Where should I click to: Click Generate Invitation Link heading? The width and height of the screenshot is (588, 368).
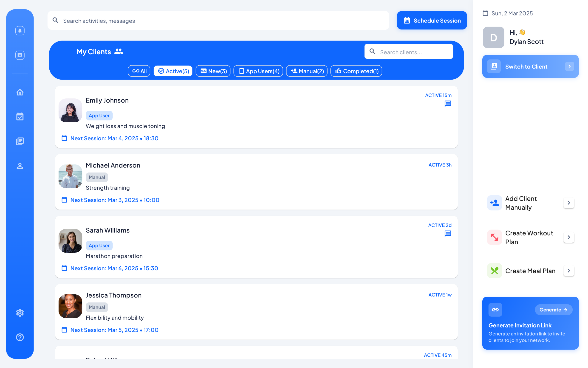[520, 325]
